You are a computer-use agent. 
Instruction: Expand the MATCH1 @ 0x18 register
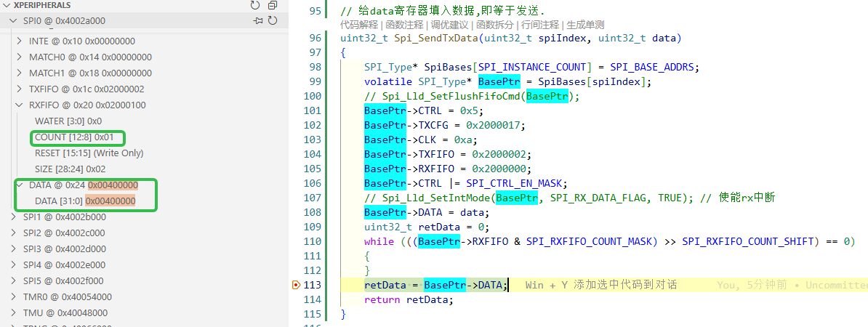point(20,73)
